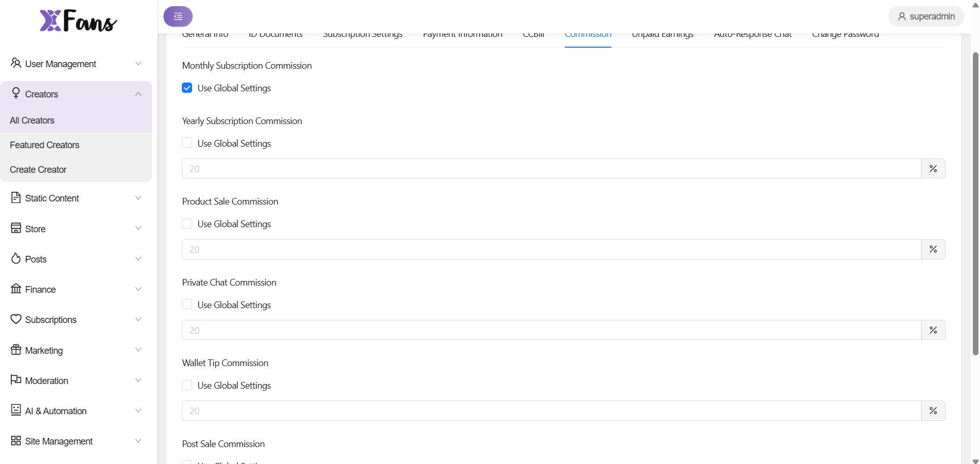This screenshot has height=464, width=980.
Task: Uncheck Monthly Subscription Use Global Settings
Action: click(187, 88)
